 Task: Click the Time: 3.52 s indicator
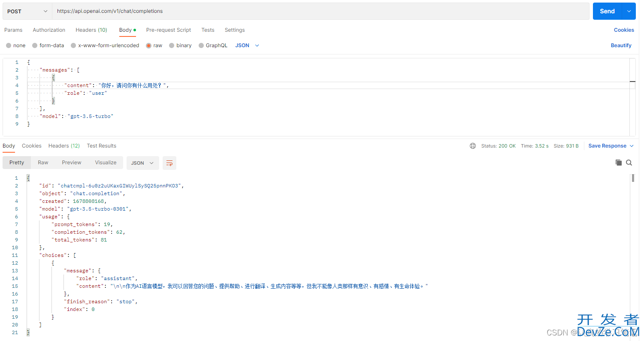pos(535,146)
